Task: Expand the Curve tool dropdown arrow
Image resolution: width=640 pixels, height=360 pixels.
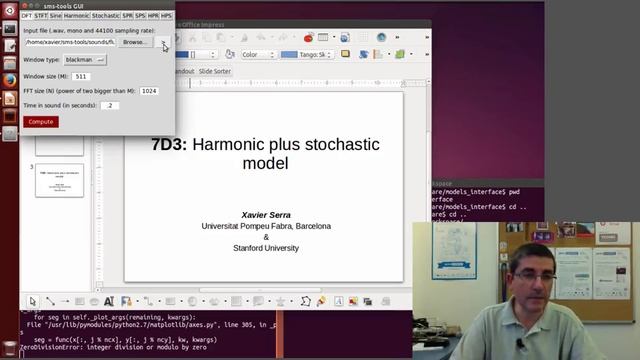Action: (138, 302)
